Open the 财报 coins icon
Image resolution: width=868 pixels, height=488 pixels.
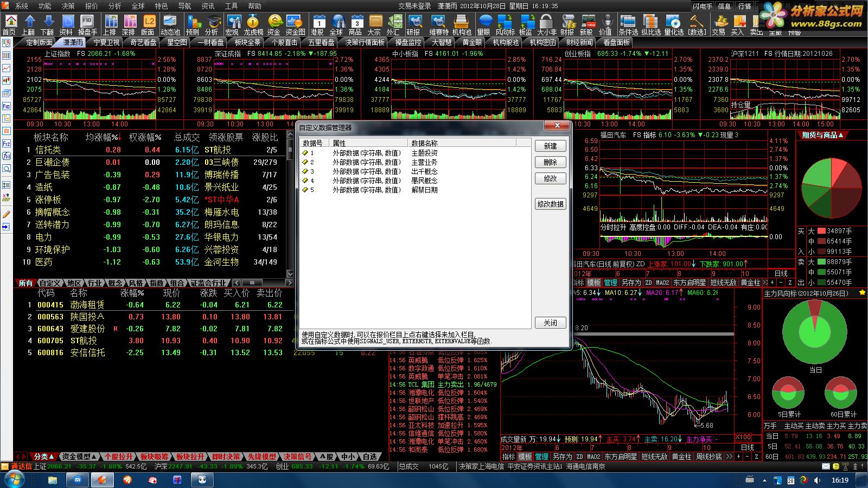pyautogui.click(x=568, y=25)
